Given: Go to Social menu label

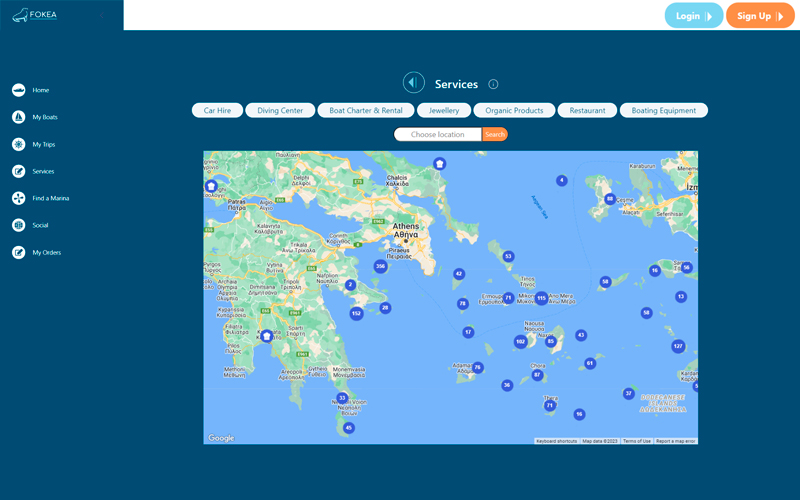Looking at the screenshot, I should click(40, 226).
